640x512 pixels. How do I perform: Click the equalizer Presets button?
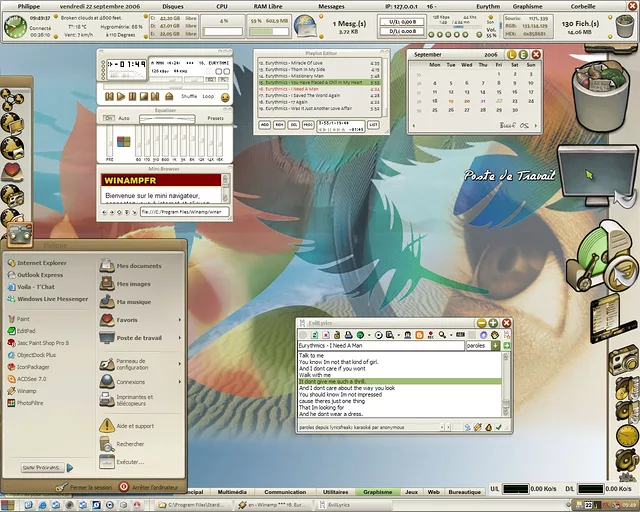click(215, 118)
